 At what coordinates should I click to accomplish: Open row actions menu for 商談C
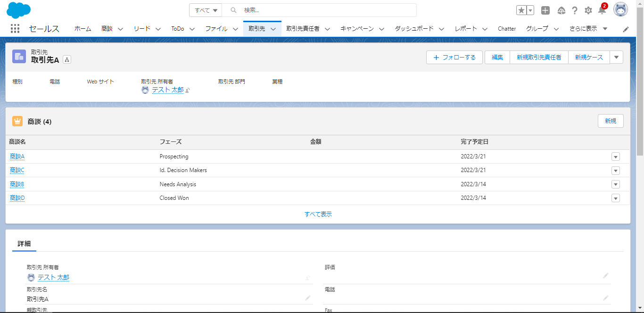(x=616, y=171)
